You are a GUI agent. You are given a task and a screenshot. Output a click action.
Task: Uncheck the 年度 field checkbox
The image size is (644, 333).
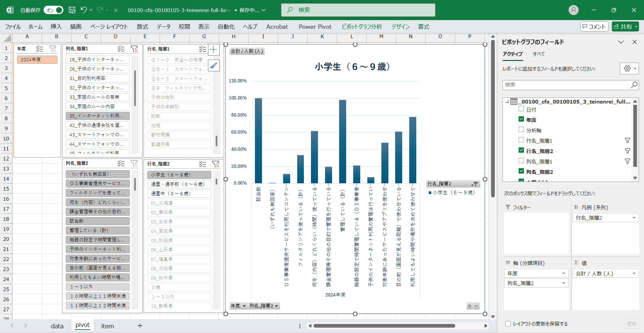click(521, 119)
